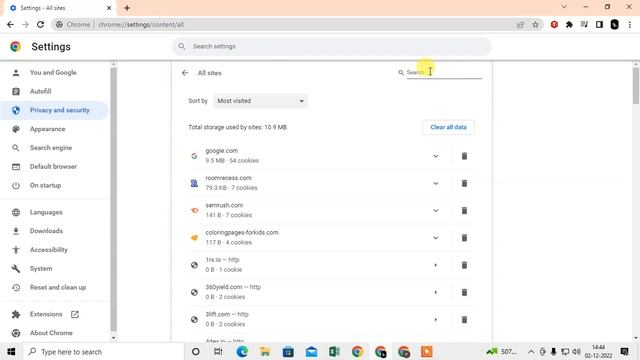The image size is (640, 360).
Task: Open 1rx.io site details arrow
Action: pos(436,265)
